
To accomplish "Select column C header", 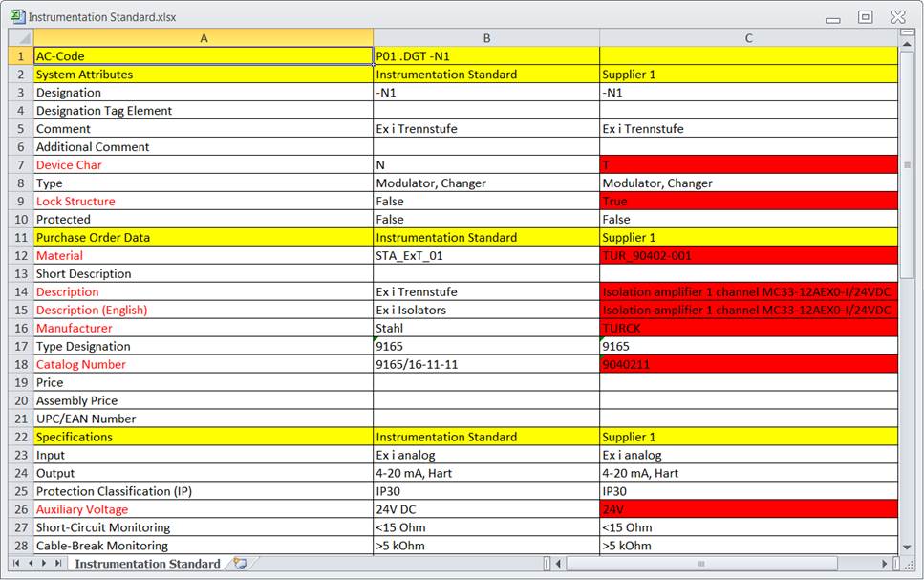I will pos(748,38).
